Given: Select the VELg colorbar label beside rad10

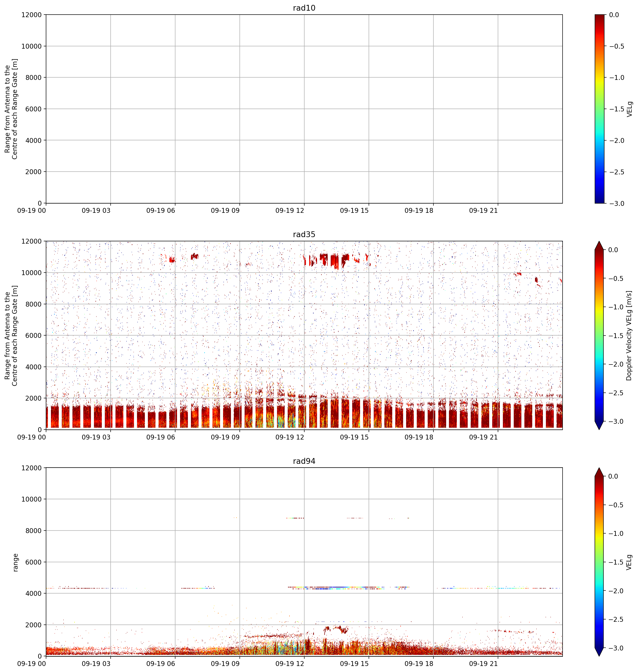Looking at the screenshot, I should [630, 109].
